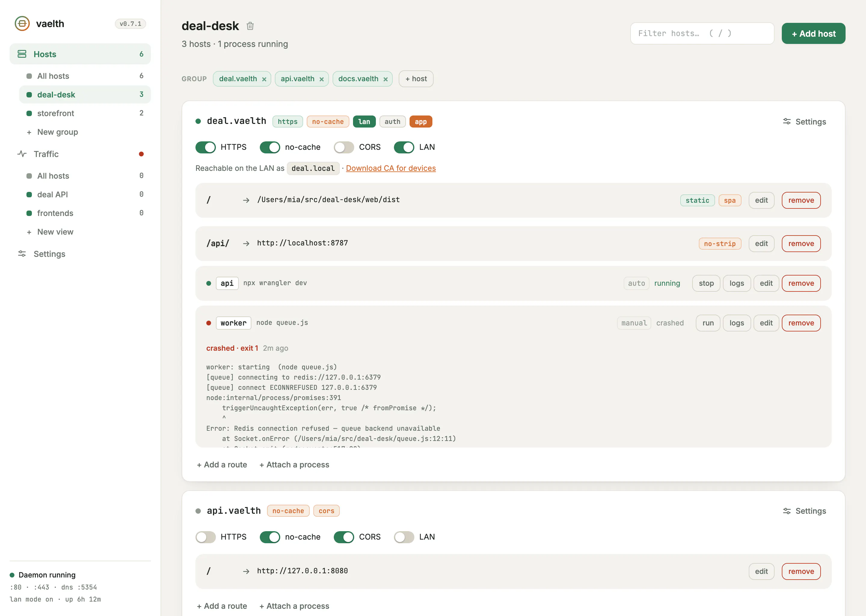Focus the Filter hosts search field
The width and height of the screenshot is (866, 616).
tap(702, 33)
